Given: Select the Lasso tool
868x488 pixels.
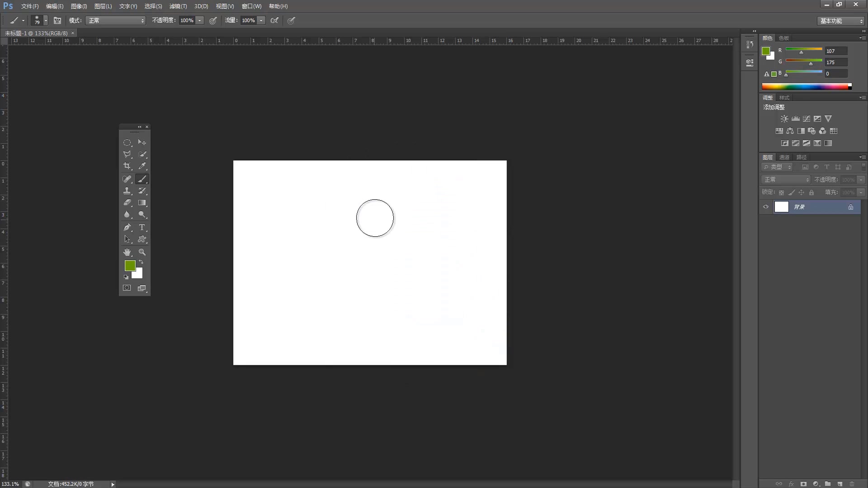Looking at the screenshot, I should click(127, 154).
